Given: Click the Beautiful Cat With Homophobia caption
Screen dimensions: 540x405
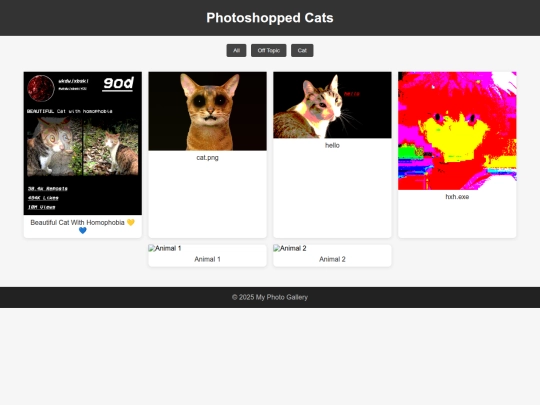Looking at the screenshot, I should tap(83, 226).
